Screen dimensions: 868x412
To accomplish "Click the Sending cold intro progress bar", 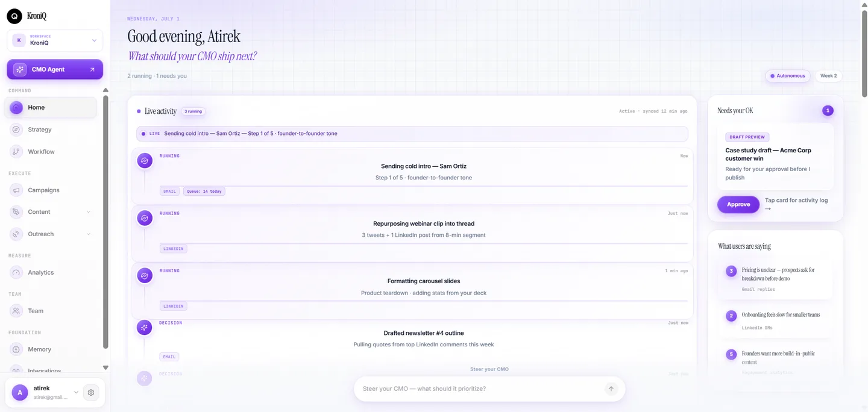I will pos(423,186).
